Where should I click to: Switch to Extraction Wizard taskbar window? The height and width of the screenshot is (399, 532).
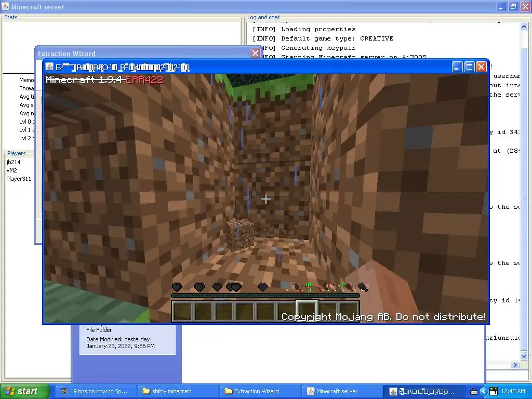[259, 391]
